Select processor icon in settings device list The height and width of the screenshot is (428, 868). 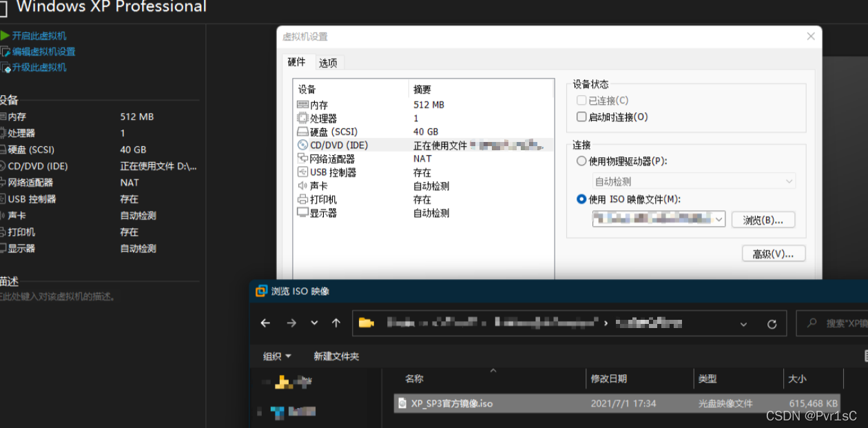pyautogui.click(x=302, y=118)
